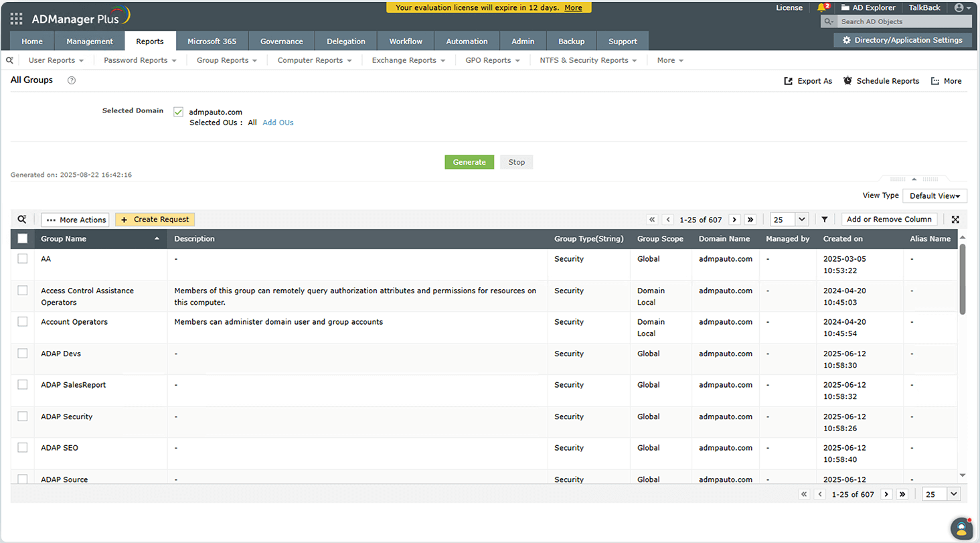
Task: Open the table filter funnel icon
Action: tap(825, 220)
